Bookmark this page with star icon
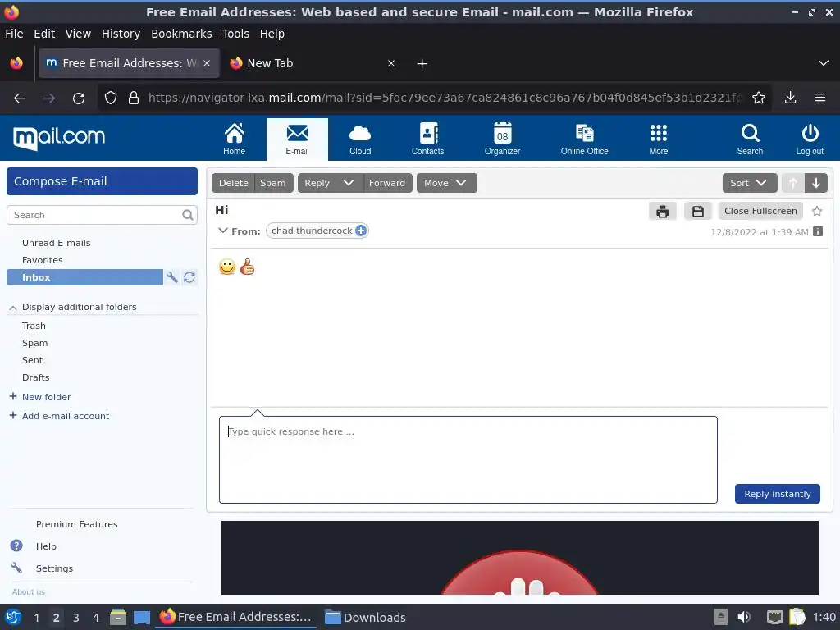840x630 pixels. [x=759, y=98]
